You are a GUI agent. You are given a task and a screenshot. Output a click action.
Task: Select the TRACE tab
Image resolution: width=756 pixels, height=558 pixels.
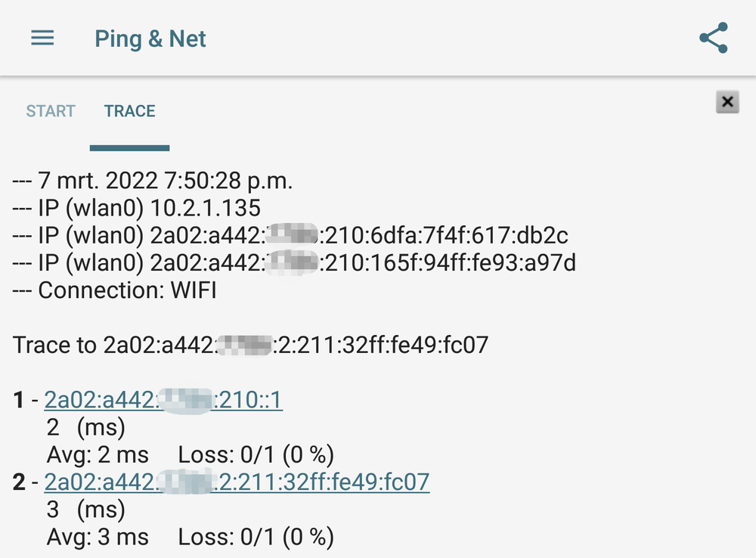130,111
